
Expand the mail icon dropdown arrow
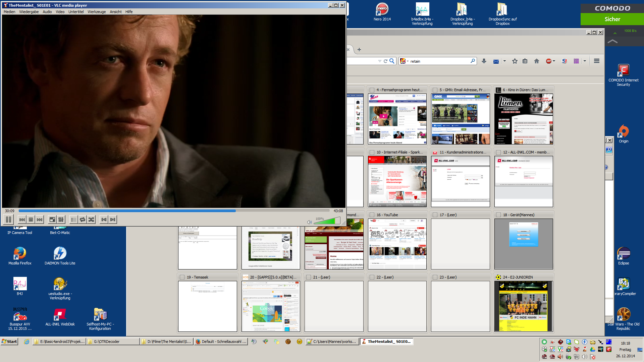[504, 61]
